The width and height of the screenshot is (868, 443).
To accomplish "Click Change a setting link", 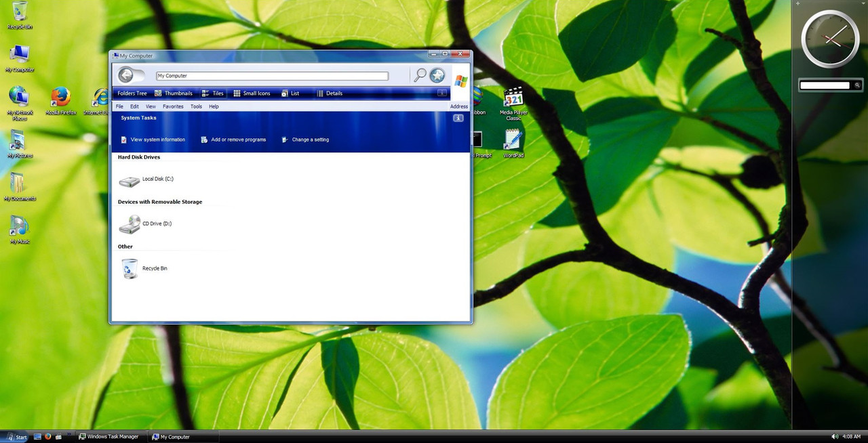I will point(305,140).
